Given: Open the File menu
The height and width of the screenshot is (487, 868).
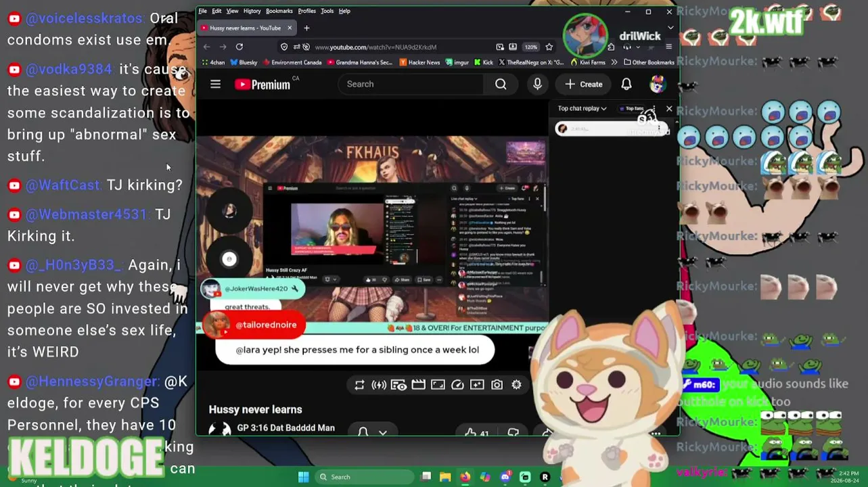Looking at the screenshot, I should [202, 11].
